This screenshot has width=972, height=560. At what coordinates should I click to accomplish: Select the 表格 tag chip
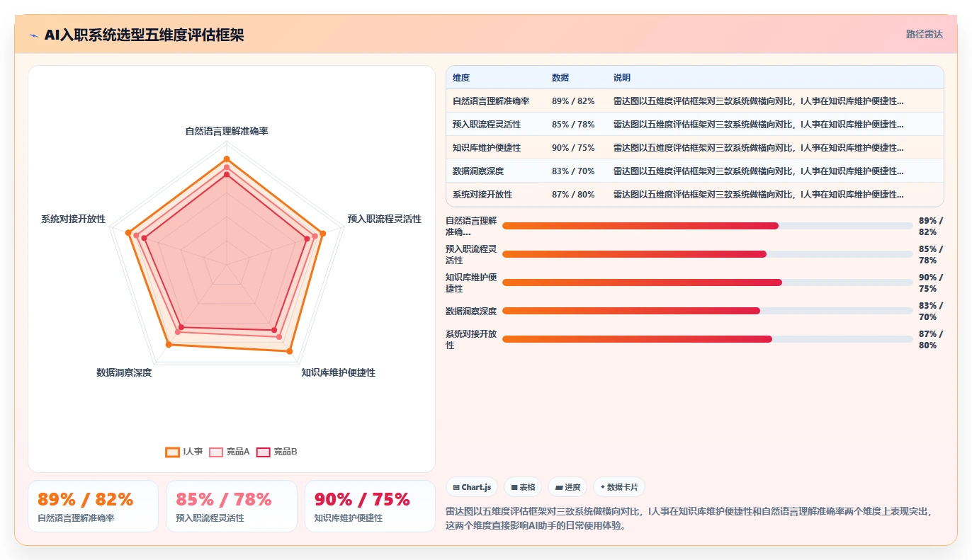pos(523,487)
